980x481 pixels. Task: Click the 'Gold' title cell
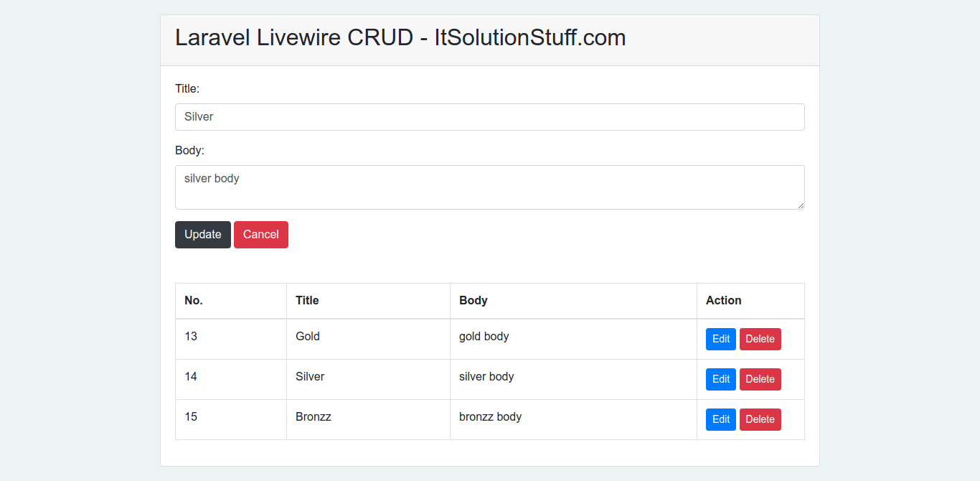coord(308,336)
